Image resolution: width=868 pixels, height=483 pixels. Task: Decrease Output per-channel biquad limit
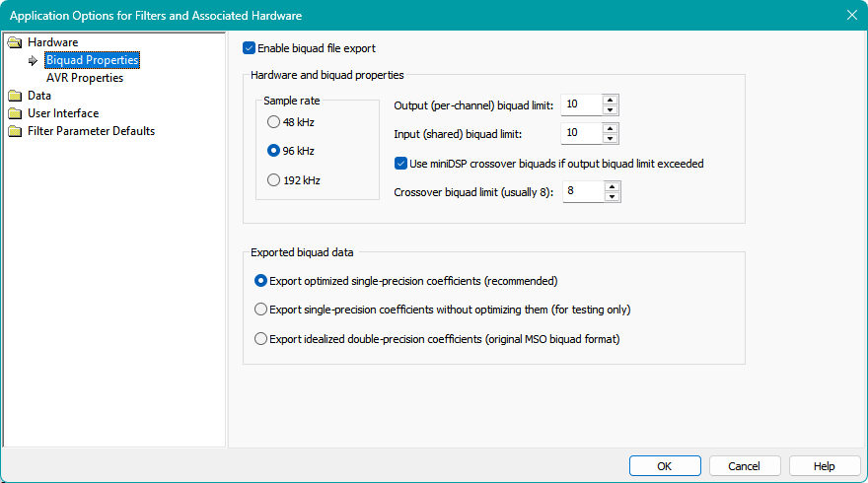tap(610, 109)
